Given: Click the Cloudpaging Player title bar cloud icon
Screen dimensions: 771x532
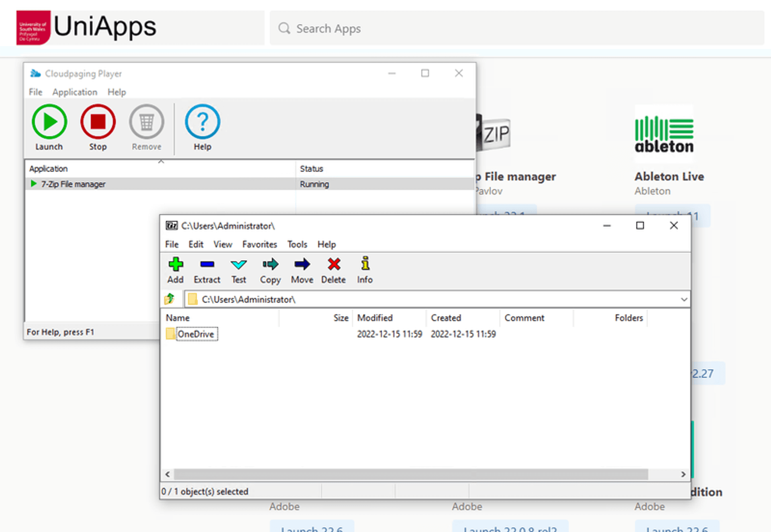Looking at the screenshot, I should pyautogui.click(x=35, y=73).
